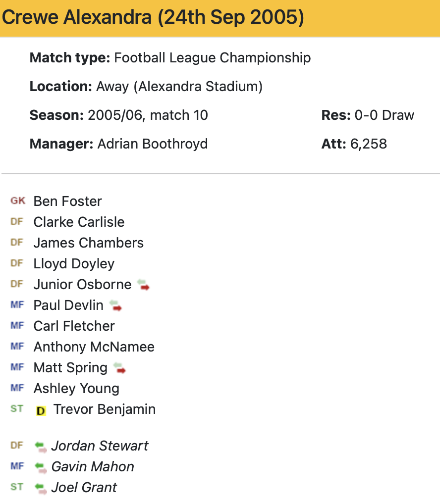This screenshot has height=504, width=440.
Task: Click the yellow card icon before Trevor Benjamin
Action: [41, 410]
